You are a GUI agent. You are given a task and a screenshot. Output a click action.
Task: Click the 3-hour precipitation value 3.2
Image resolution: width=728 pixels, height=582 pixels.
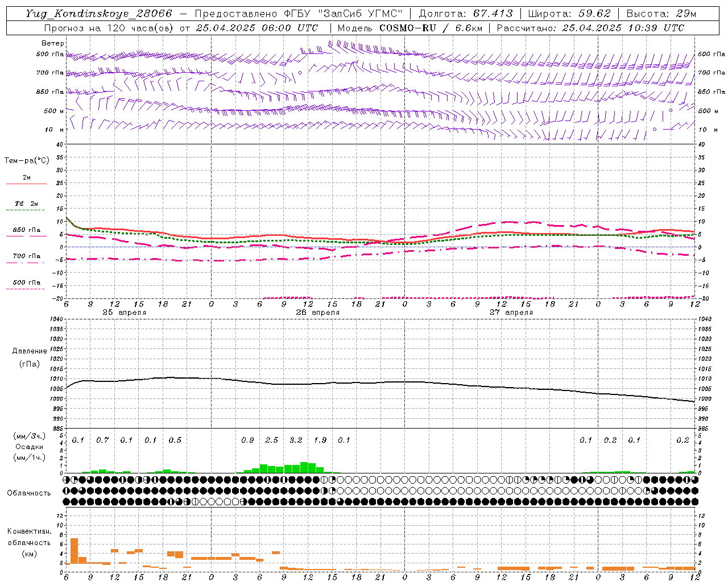[x=296, y=440]
